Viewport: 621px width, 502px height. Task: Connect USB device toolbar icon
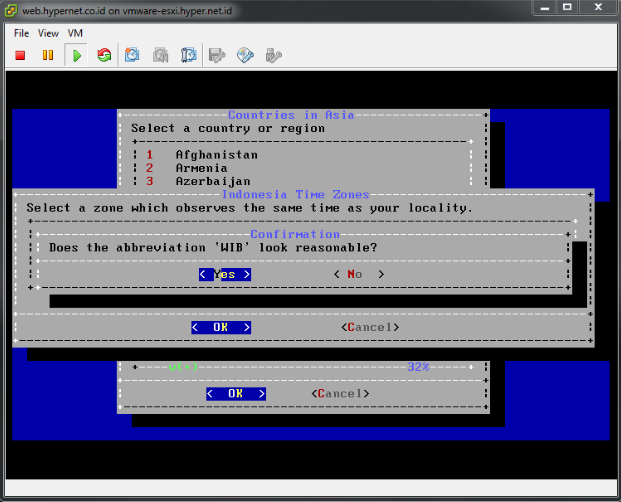tap(274, 55)
